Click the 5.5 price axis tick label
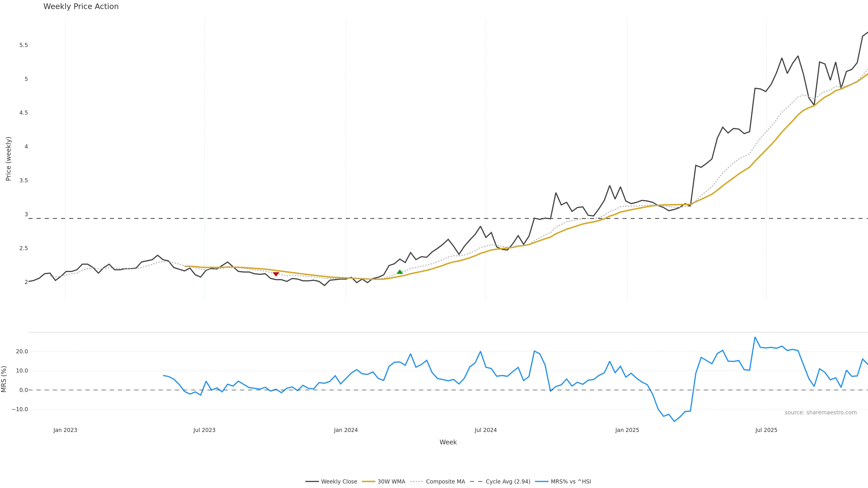The height and width of the screenshot is (488, 868). coord(24,45)
